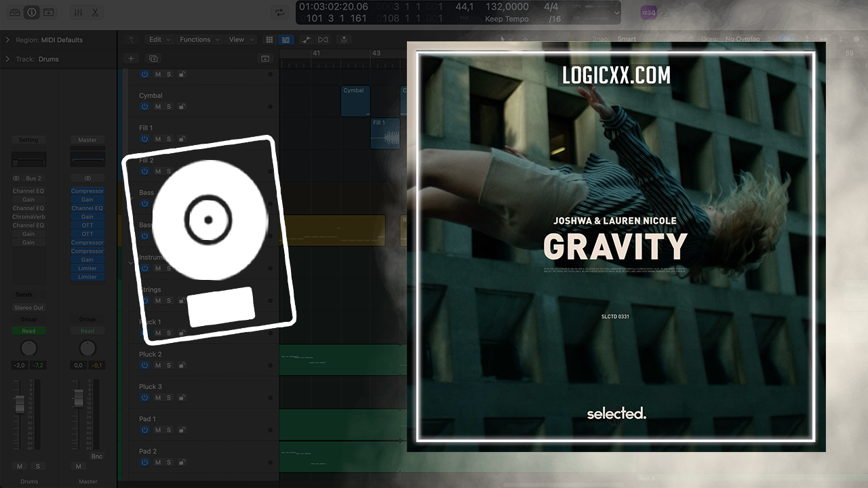The height and width of the screenshot is (488, 868).
Task: Click the Bnc bounce button
Action: tap(96, 457)
